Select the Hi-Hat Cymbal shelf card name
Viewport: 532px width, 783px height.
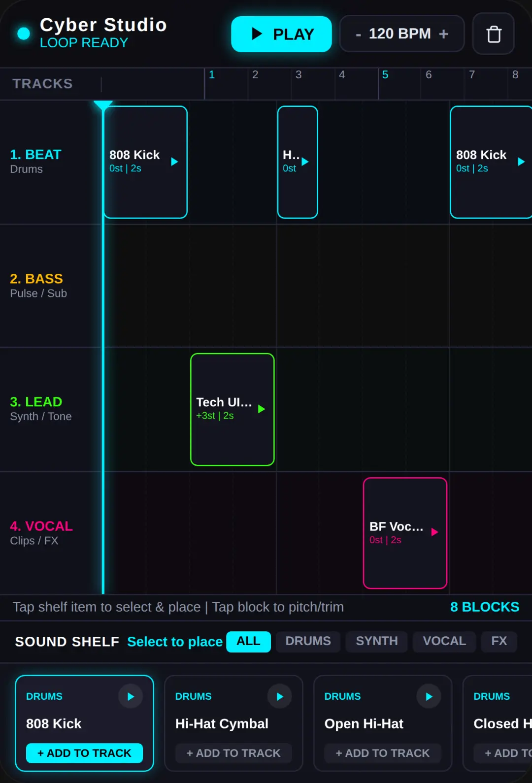point(222,723)
